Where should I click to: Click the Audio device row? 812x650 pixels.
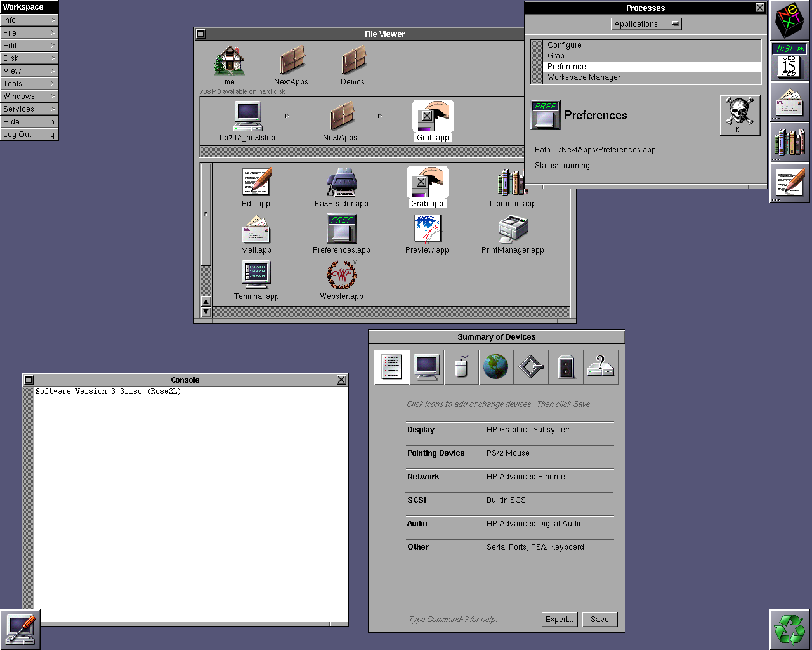(510, 524)
